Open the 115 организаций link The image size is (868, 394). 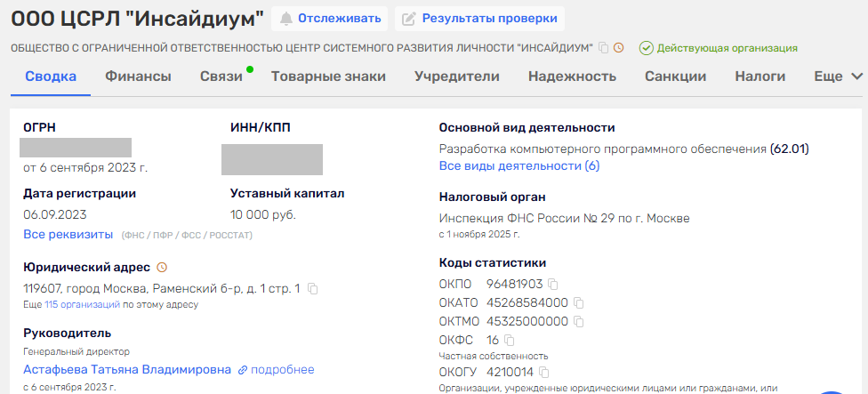coord(83,304)
